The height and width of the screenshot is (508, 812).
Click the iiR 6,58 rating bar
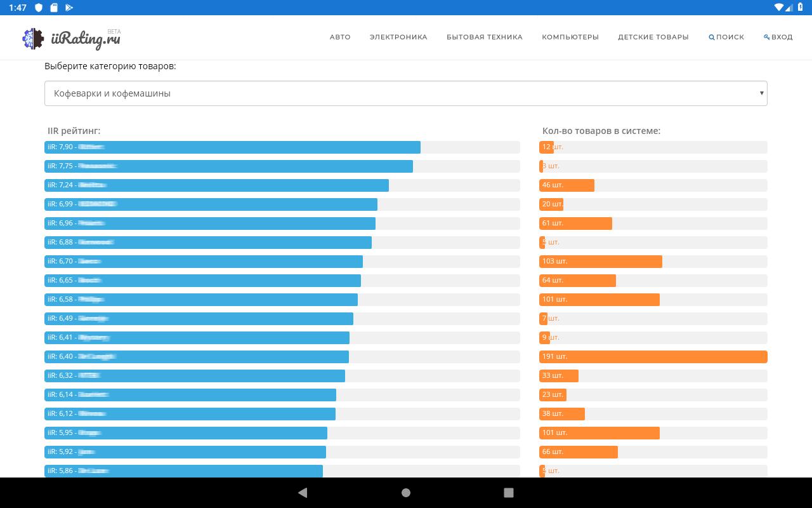coord(201,300)
